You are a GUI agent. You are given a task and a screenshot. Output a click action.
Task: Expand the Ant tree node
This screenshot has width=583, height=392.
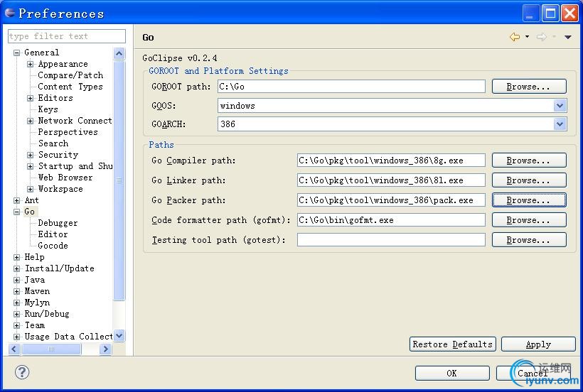(x=17, y=200)
